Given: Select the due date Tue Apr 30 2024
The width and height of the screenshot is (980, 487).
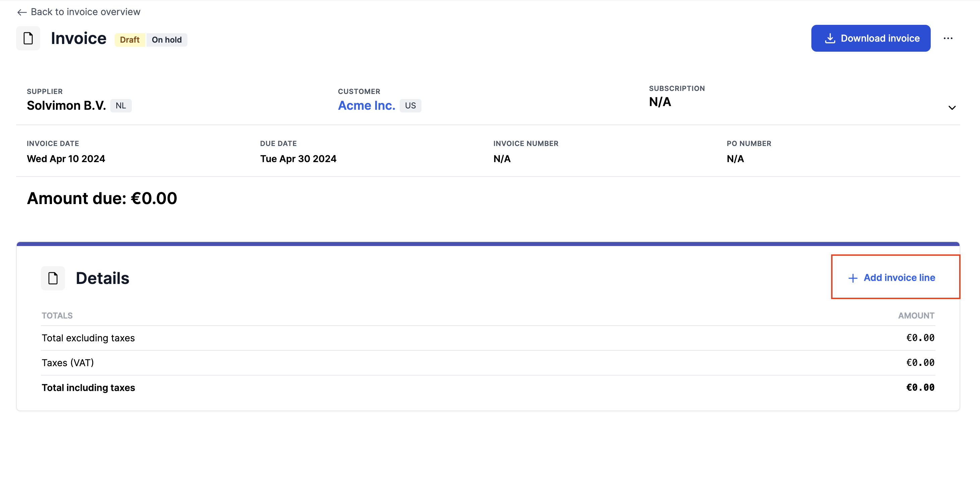Looking at the screenshot, I should tap(298, 159).
